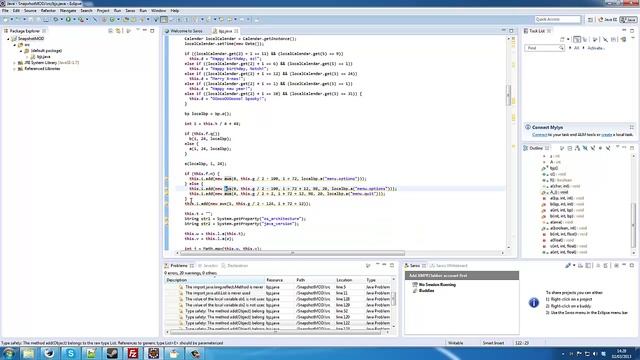Switch to the Problems tab
The width and height of the screenshot is (640, 360).
click(179, 266)
